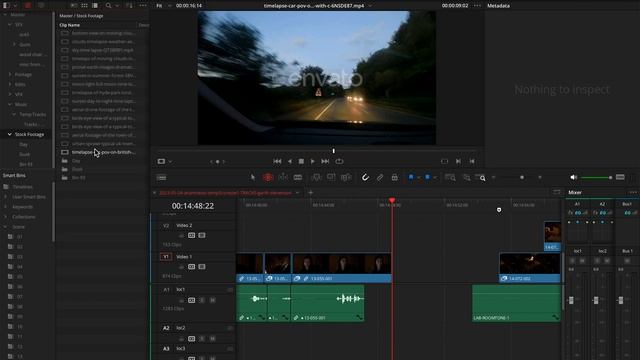Open the Marker color dropdown arrow
Viewport: 640px width, 360px height.
coord(435,178)
